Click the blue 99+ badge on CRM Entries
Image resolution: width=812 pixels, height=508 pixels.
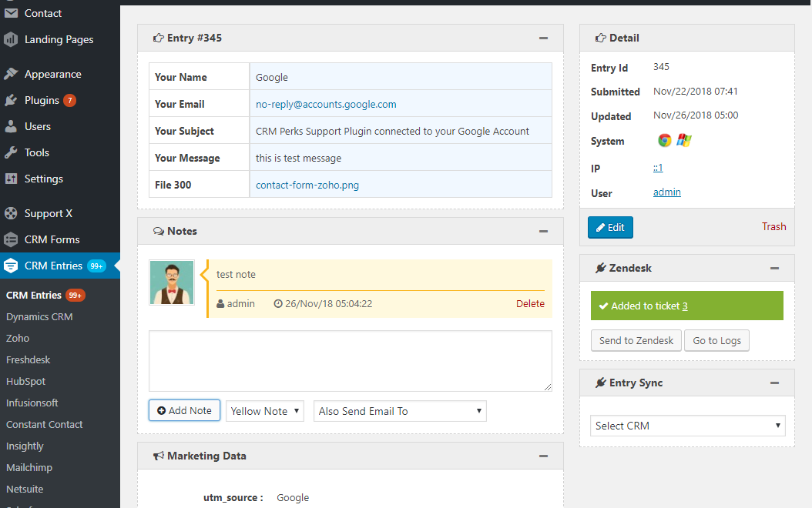[96, 266]
